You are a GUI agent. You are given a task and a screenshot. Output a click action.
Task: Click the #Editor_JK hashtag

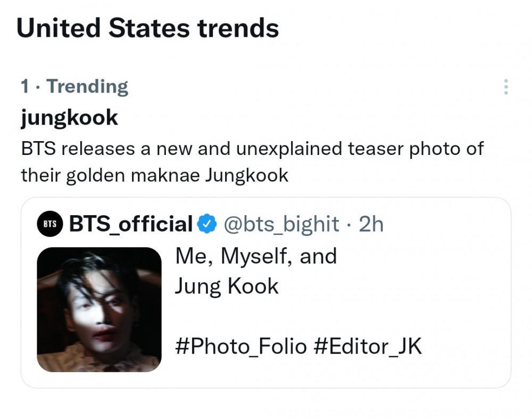pyautogui.click(x=368, y=346)
